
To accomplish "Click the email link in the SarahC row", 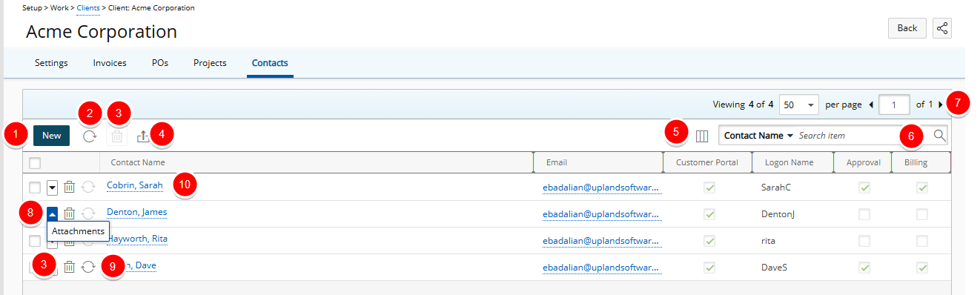I will coord(601,188).
